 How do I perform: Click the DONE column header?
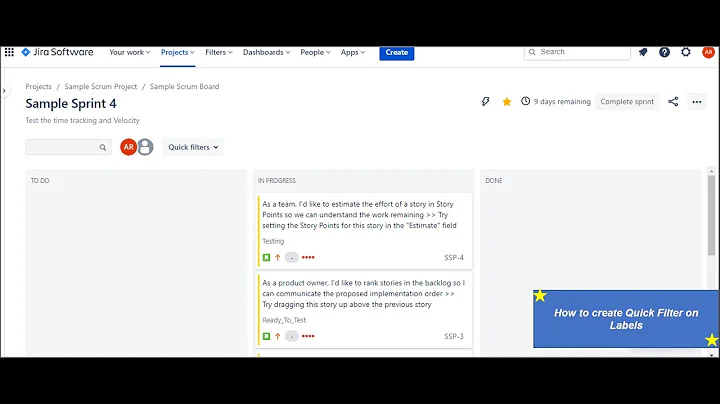click(494, 180)
